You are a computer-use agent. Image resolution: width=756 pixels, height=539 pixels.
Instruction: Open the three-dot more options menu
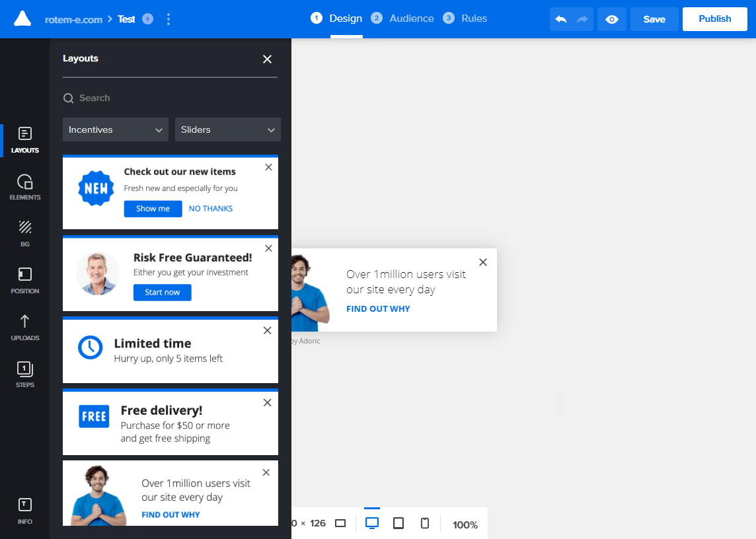169,19
